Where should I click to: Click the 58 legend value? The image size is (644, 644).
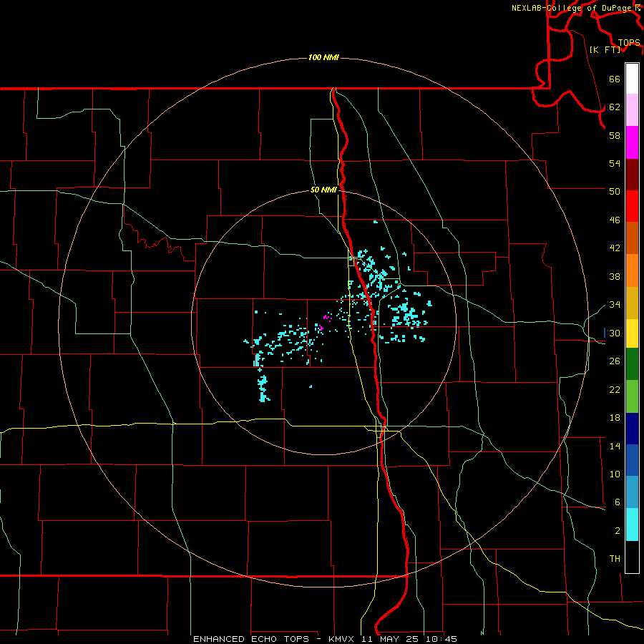(x=615, y=135)
